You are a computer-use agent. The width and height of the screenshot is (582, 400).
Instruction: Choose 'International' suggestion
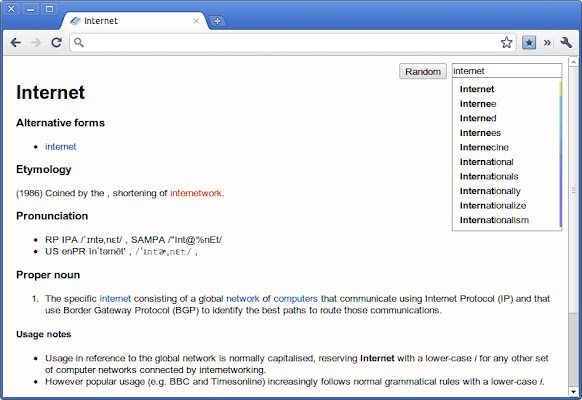click(507, 162)
